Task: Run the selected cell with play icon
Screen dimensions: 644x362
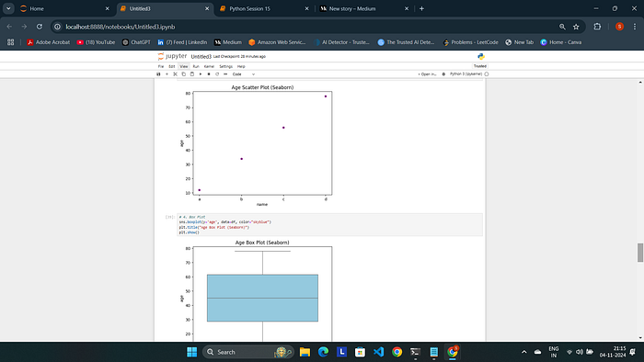Action: [201, 74]
